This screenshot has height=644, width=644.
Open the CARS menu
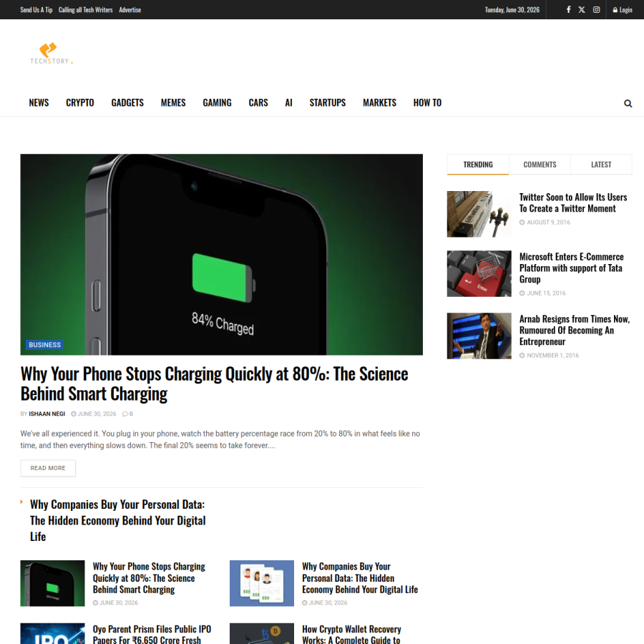[x=258, y=102]
